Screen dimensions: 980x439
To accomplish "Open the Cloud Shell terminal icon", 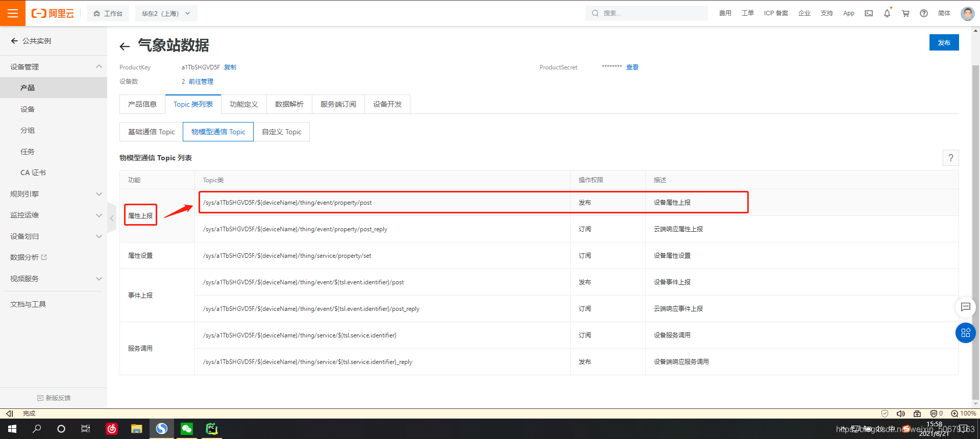I will [869, 13].
